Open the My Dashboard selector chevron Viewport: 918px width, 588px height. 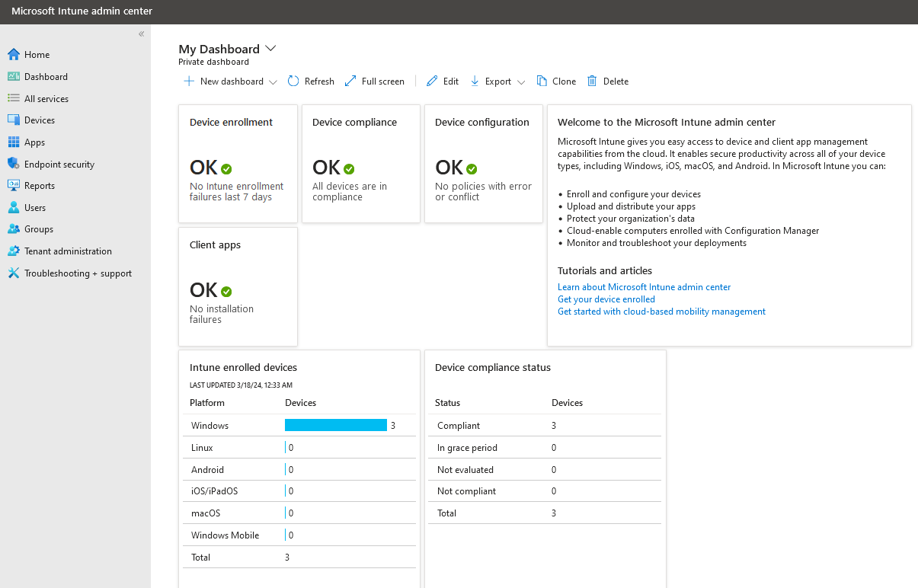pos(271,48)
